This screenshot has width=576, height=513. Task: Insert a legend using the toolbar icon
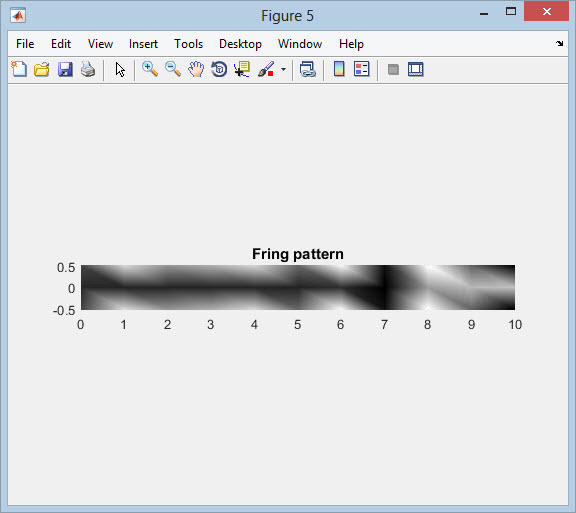pyautogui.click(x=361, y=69)
